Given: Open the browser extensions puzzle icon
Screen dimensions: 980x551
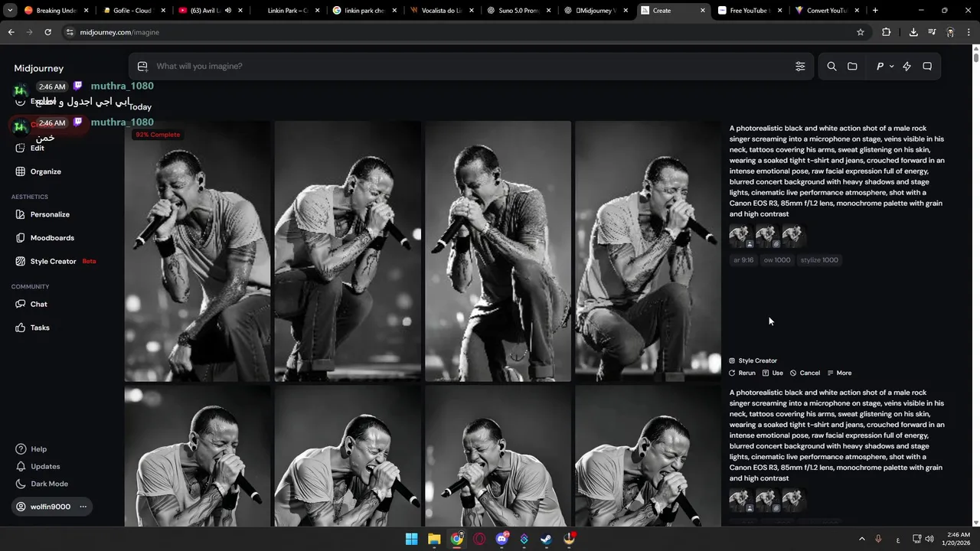Looking at the screenshot, I should click(887, 32).
